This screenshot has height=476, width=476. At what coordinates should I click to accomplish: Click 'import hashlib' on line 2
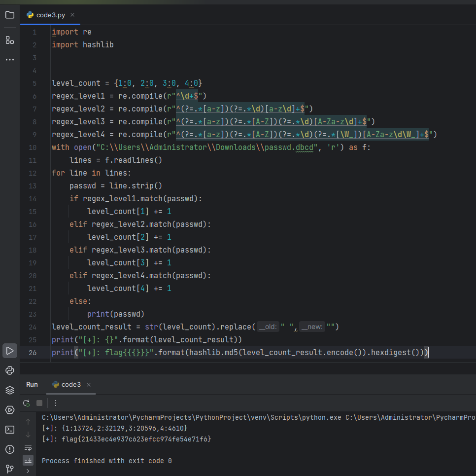[x=83, y=45]
